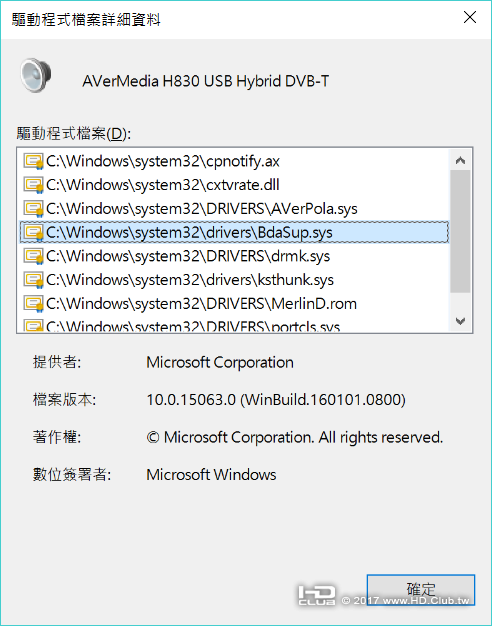The image size is (492, 626).
Task: Click the ksthunk.sys file certificate icon
Action: (33, 280)
